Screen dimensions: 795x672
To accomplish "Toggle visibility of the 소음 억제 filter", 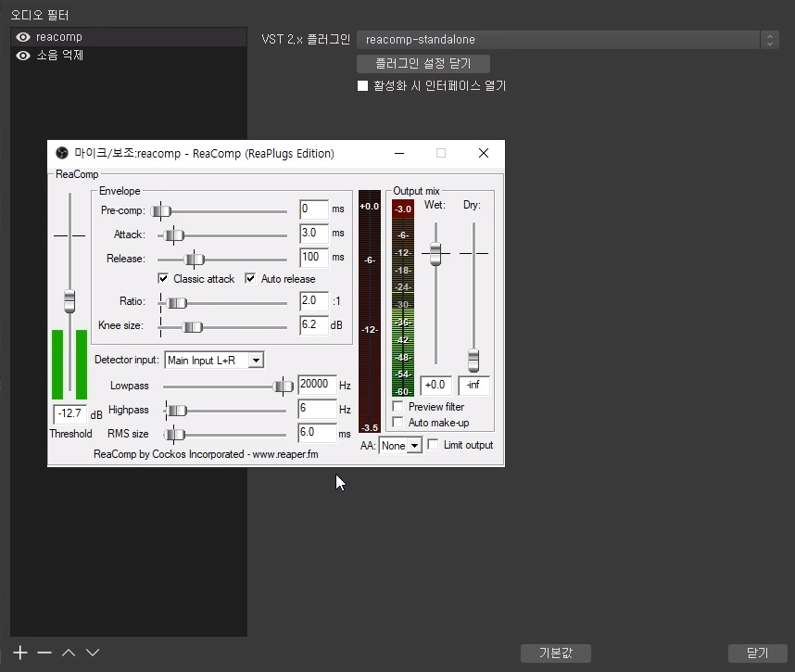I will [x=23, y=56].
